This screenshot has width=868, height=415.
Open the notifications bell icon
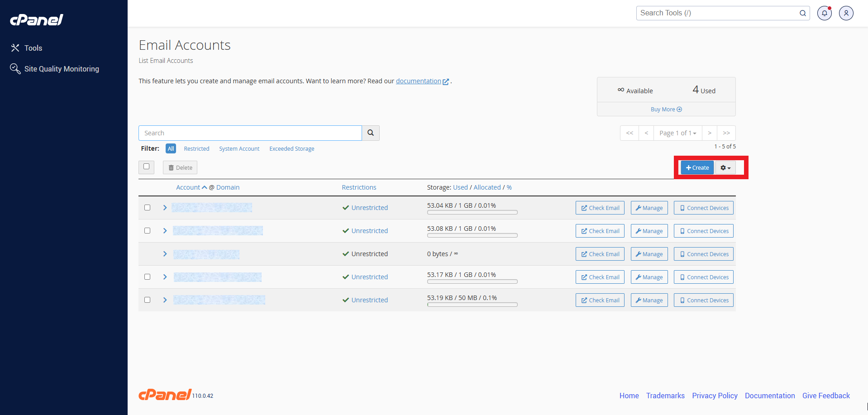(824, 13)
